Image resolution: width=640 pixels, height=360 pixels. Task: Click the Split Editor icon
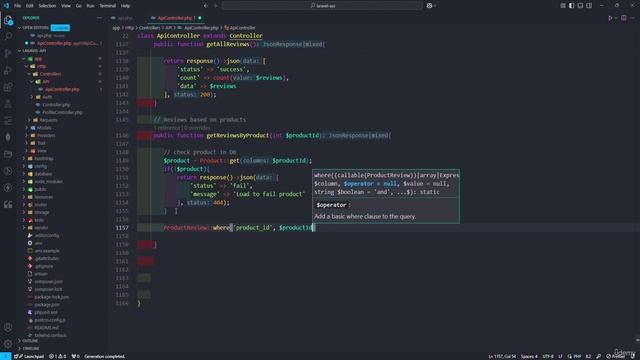pyautogui.click(x=624, y=18)
